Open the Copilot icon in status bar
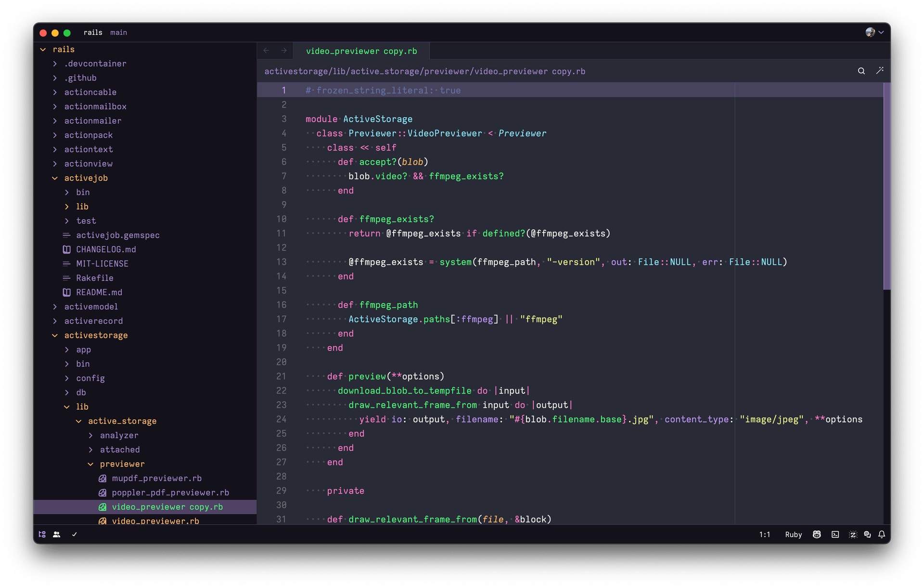924x588 pixels. click(817, 535)
